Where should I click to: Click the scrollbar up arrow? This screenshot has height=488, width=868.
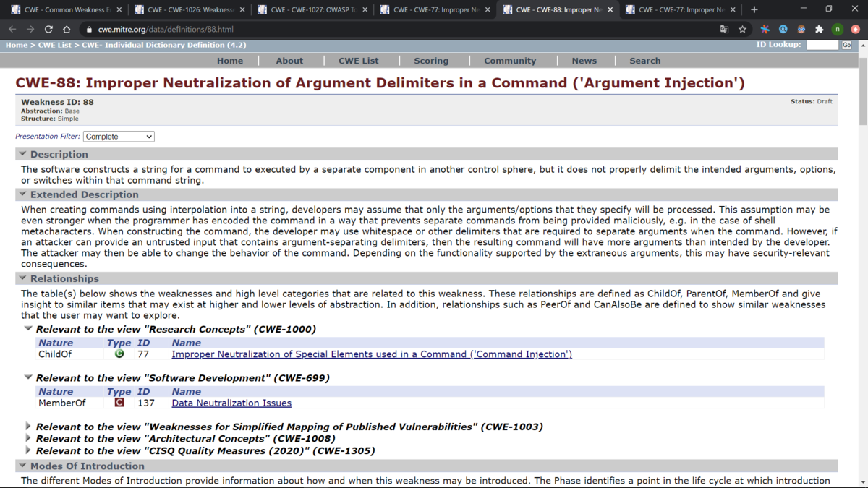[862, 44]
